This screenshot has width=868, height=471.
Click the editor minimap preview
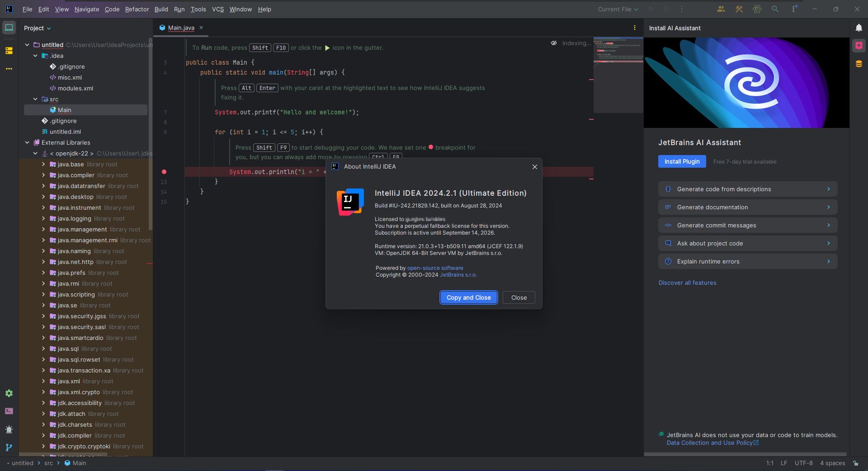coord(618,75)
